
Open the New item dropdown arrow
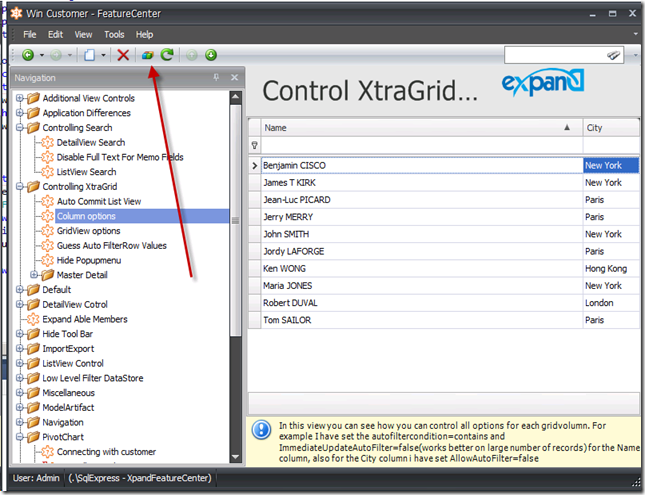tap(103, 55)
